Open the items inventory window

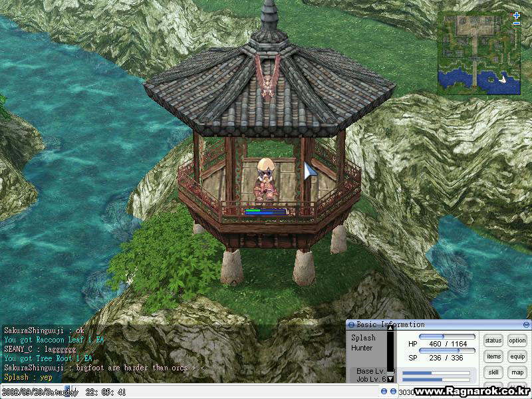[493, 356]
